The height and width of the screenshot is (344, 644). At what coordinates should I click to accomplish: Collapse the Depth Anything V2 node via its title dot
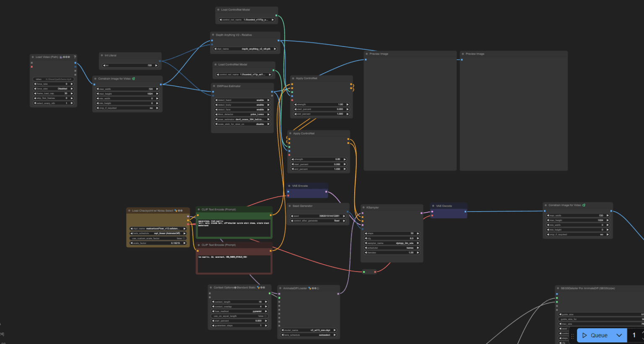(x=213, y=35)
